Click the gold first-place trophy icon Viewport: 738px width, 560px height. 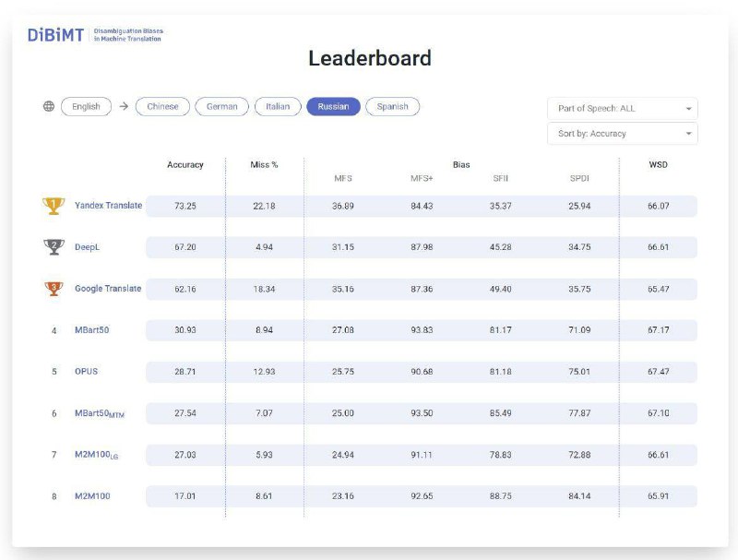point(54,206)
